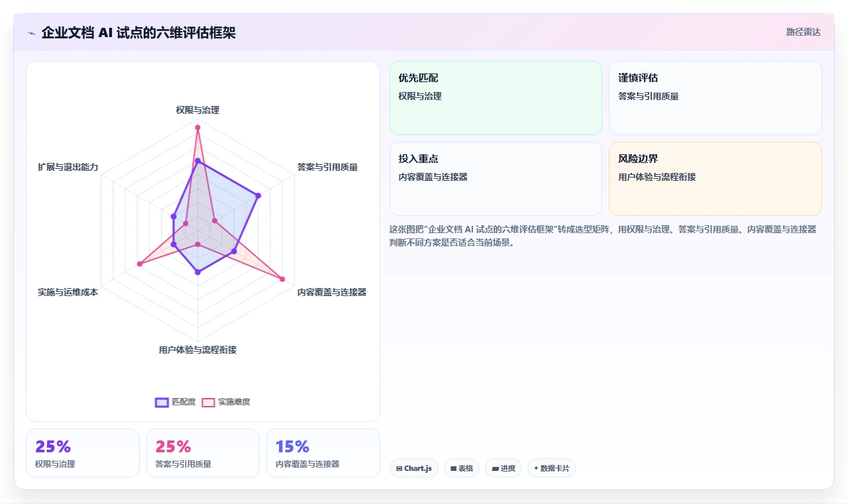Screen dimensions: 848x504
Task: Click the 进度 tag
Action: click(503, 468)
